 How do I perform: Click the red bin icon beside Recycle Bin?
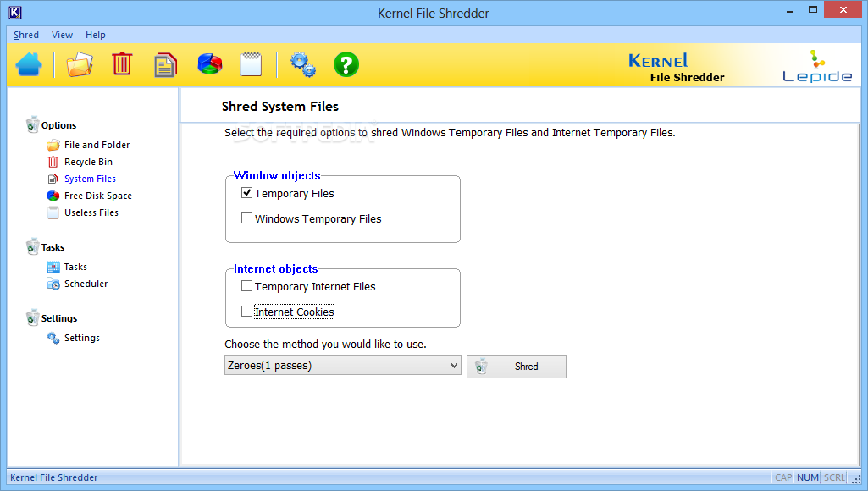pos(53,162)
